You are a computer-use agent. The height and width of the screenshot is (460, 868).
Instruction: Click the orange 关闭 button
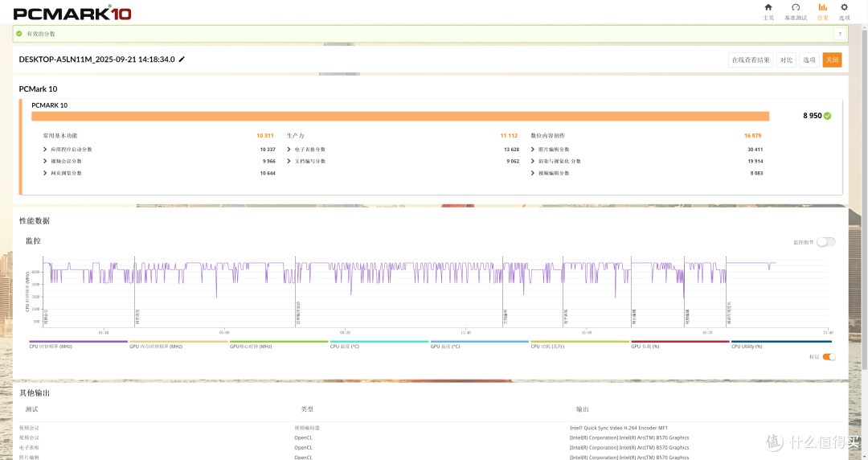pyautogui.click(x=832, y=60)
